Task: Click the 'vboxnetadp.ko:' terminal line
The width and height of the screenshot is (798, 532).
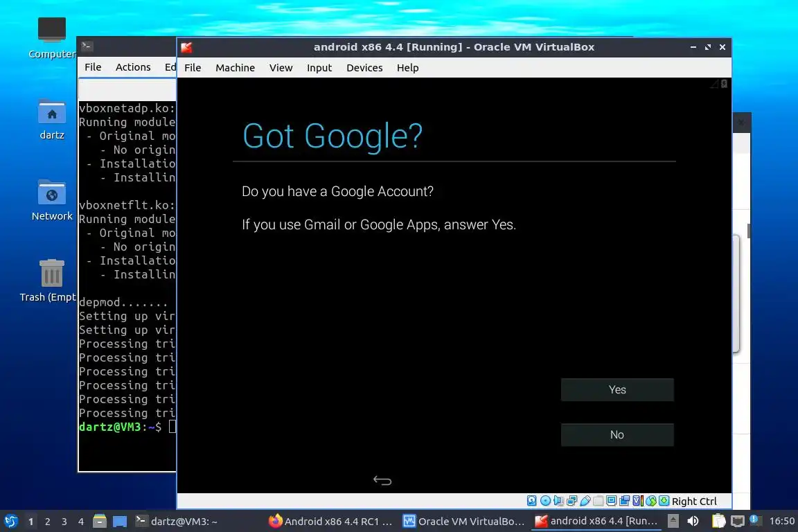Action: [x=127, y=109]
